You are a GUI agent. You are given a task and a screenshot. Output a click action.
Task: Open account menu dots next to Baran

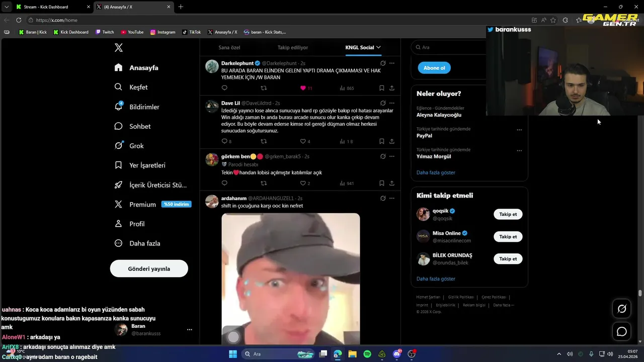(x=190, y=330)
